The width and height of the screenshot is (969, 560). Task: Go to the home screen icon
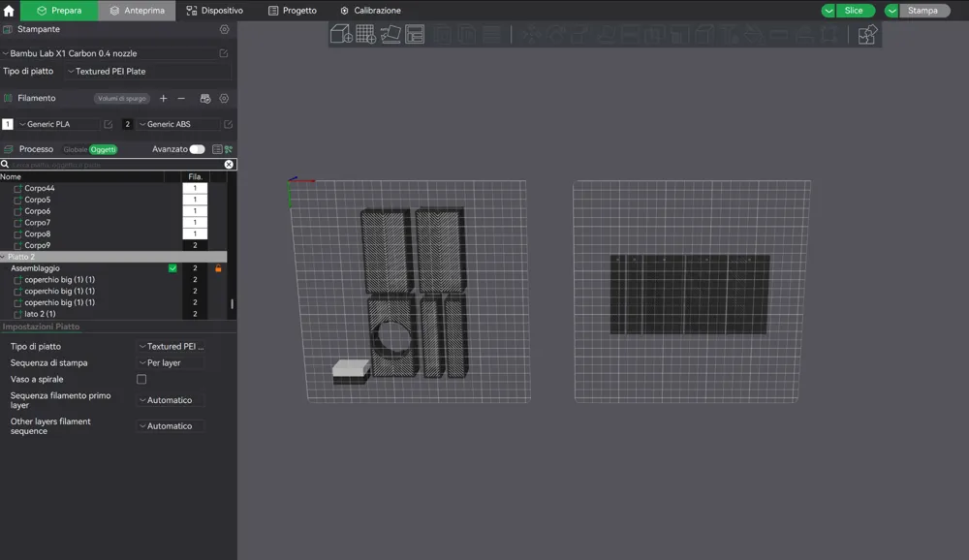point(9,11)
